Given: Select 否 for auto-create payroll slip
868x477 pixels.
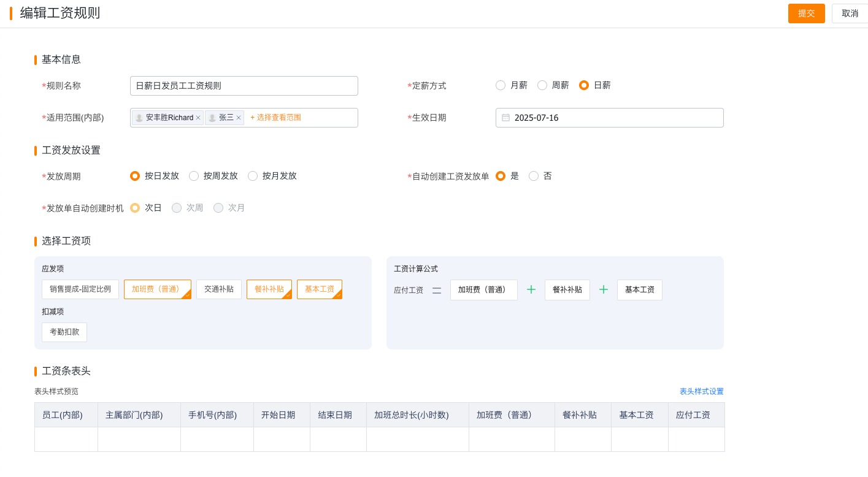Looking at the screenshot, I should pyautogui.click(x=534, y=176).
